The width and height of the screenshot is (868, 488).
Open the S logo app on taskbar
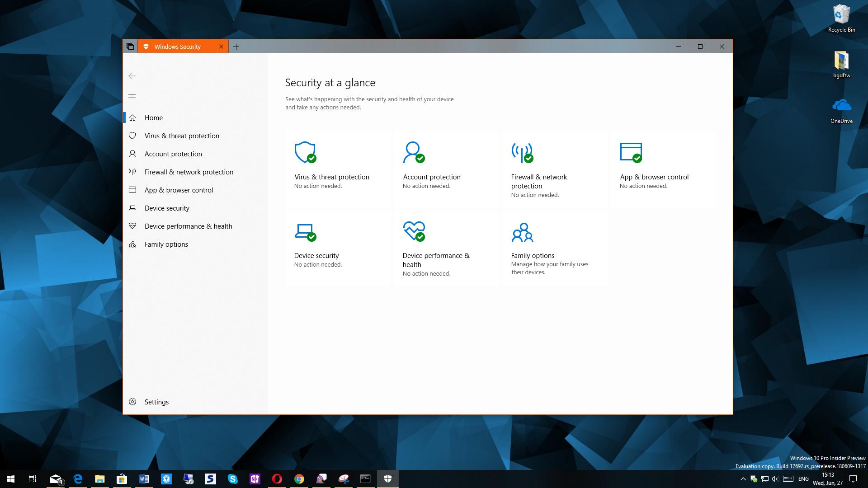click(211, 479)
